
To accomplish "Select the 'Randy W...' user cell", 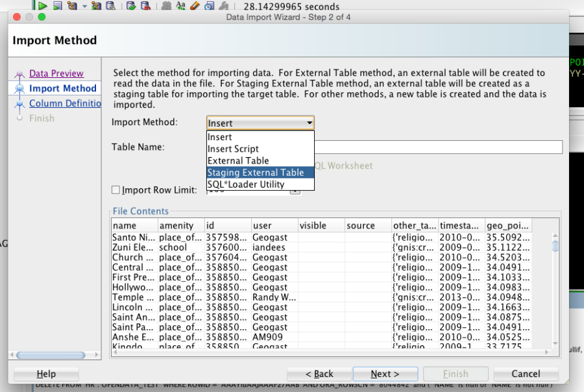I will point(275,297).
